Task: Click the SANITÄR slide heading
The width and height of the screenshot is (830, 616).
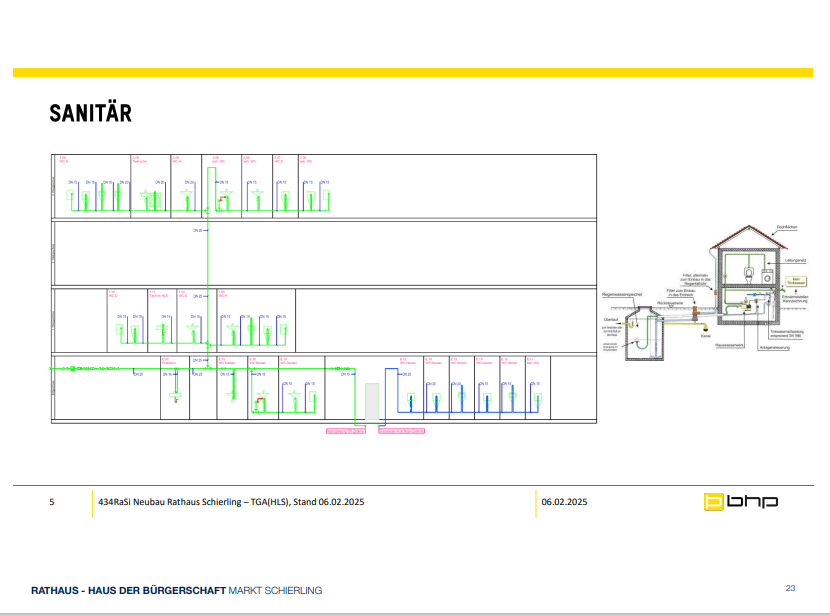Action: coord(91,114)
